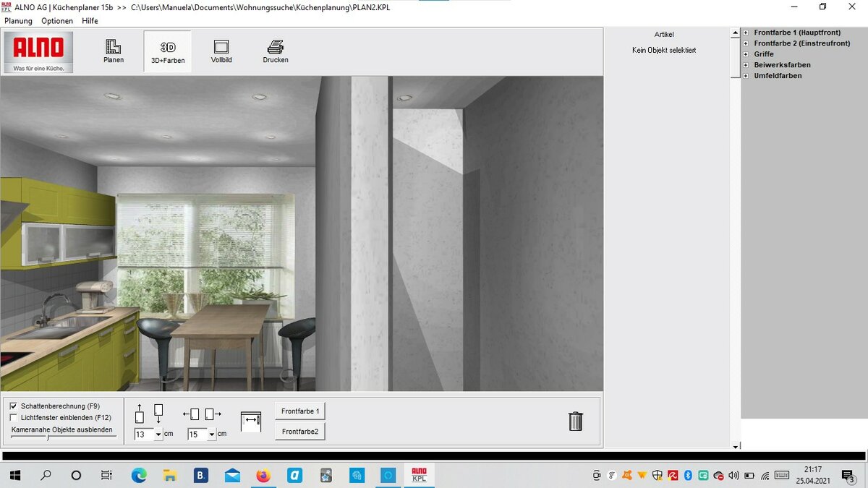Open the 13 cm height dropdown
Viewport: 868px width, 488px height.
point(158,435)
